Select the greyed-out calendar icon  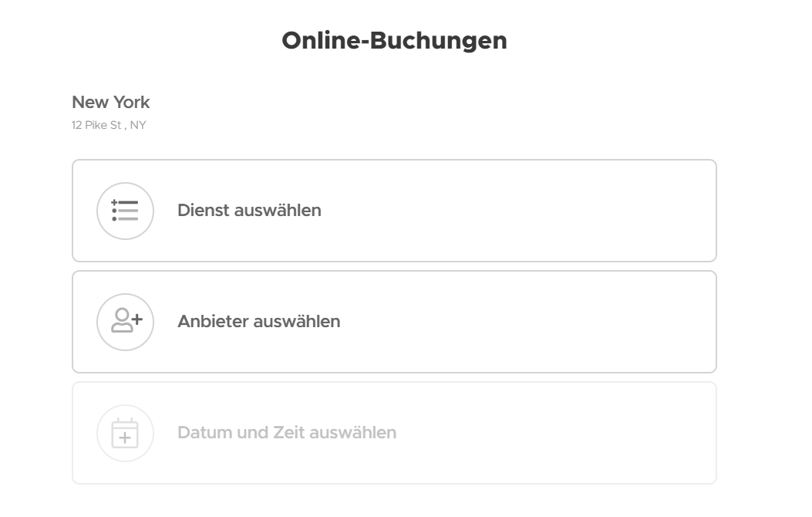coord(125,433)
